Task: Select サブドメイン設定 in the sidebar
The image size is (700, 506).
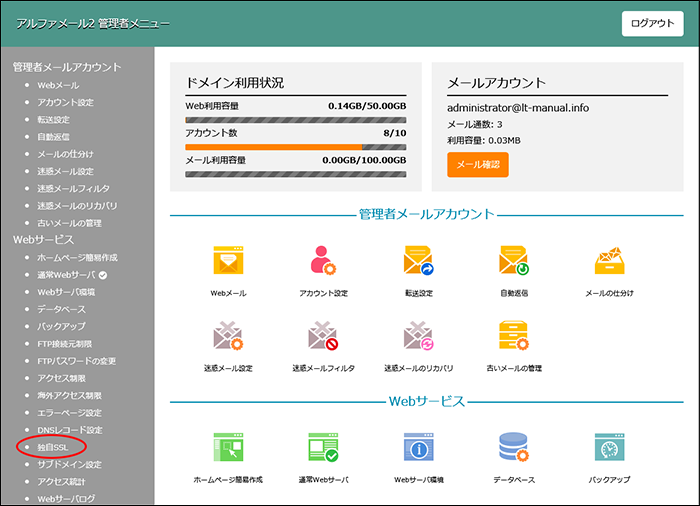Action: click(x=69, y=464)
